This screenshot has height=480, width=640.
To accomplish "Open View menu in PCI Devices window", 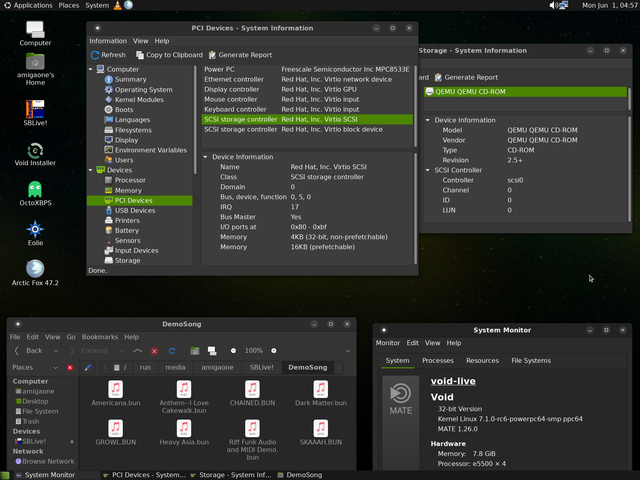I will 140,41.
